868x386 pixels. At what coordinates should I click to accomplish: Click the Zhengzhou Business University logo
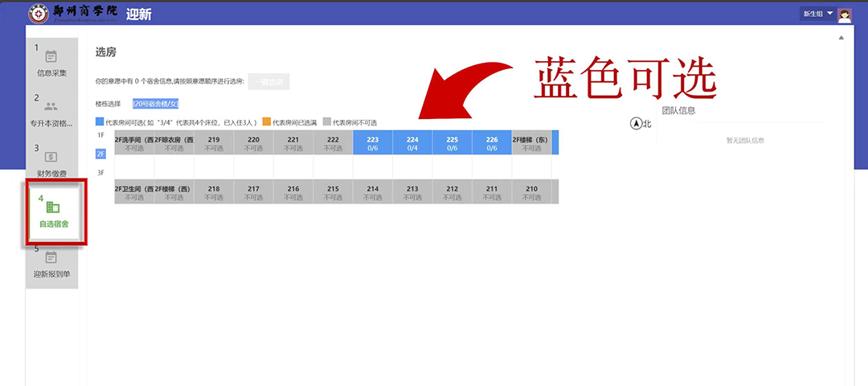point(38,14)
